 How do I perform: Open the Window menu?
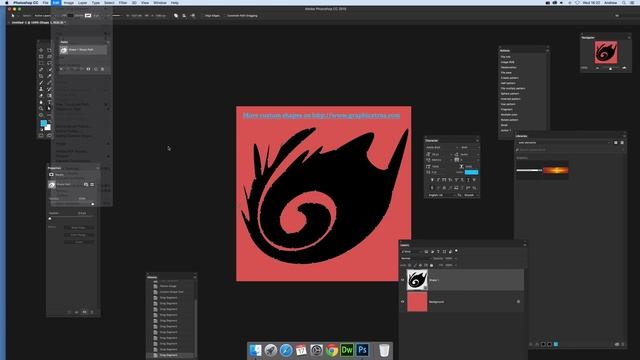pyautogui.click(x=160, y=2)
